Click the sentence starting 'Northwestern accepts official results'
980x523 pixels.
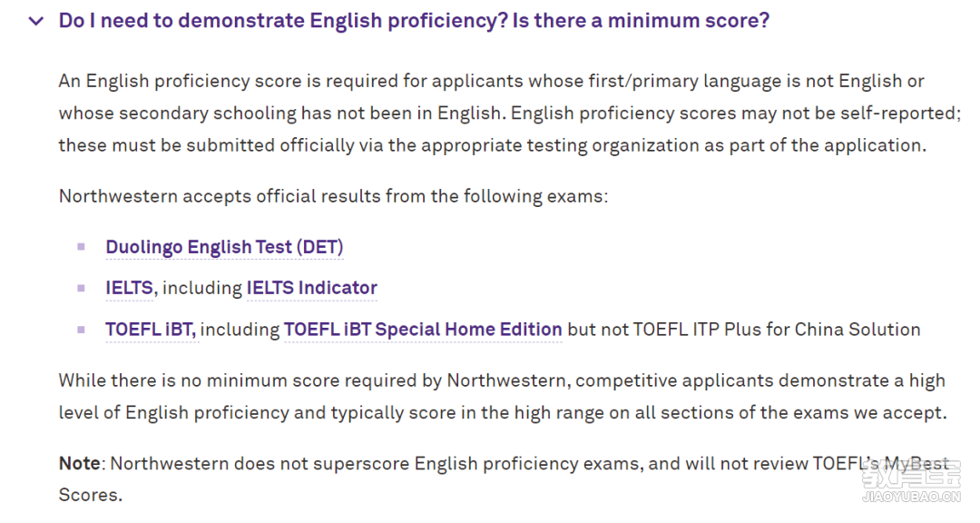tap(333, 196)
